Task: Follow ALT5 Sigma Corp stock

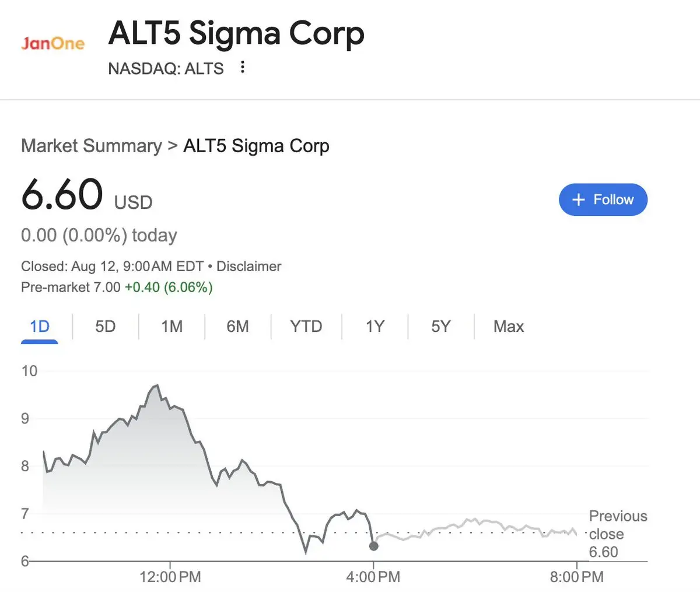Action: [x=603, y=199]
